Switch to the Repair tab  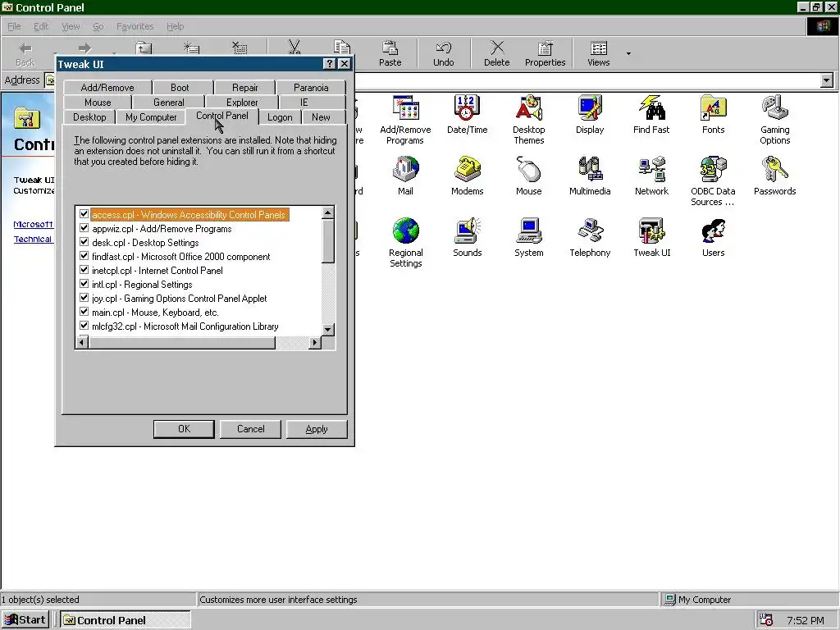tap(244, 87)
